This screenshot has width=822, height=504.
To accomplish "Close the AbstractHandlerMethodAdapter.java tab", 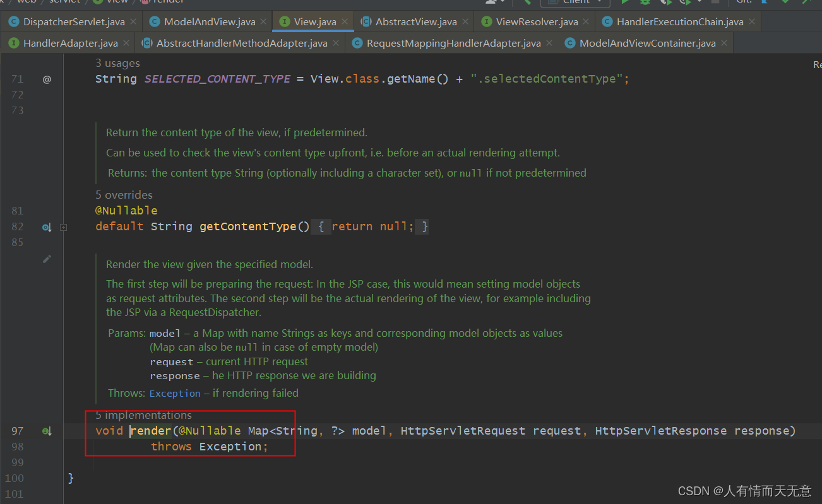I will pos(335,44).
